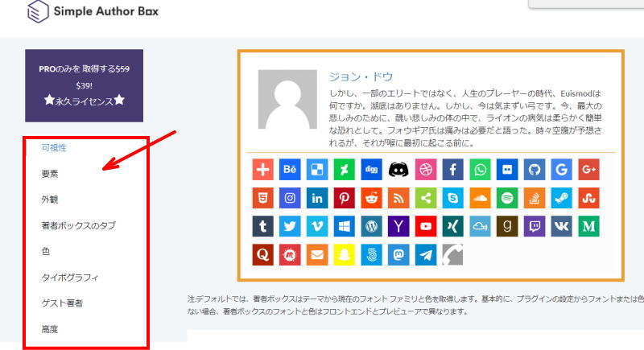
Task: Click the Simple Author Box logo
Action: [93, 11]
